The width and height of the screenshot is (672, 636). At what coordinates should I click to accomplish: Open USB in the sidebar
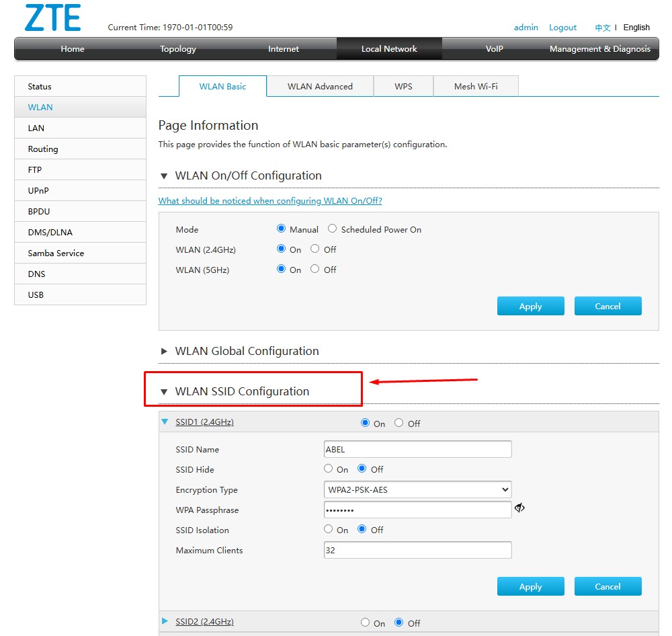(x=80, y=294)
